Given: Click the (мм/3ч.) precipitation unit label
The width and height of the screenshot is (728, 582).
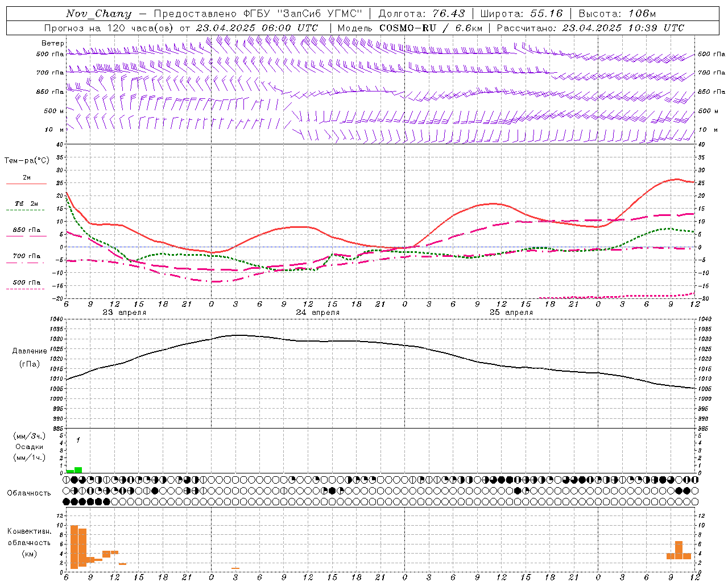Looking at the screenshot, I should 30,436.
